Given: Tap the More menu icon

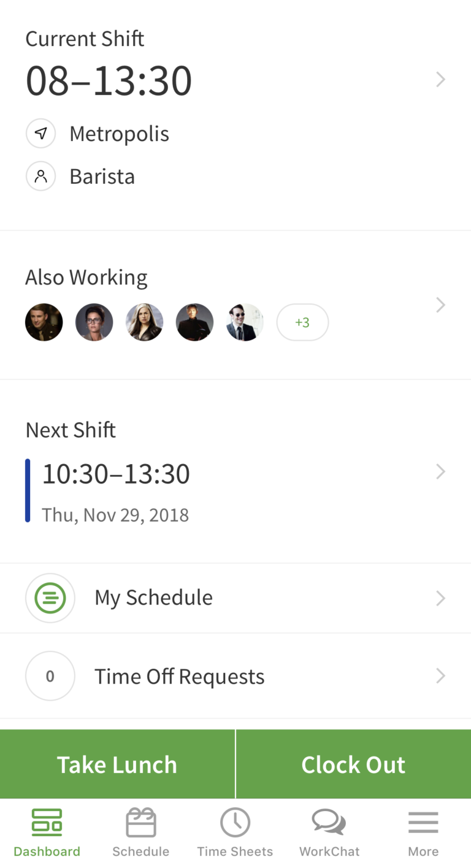Looking at the screenshot, I should pos(423,821).
